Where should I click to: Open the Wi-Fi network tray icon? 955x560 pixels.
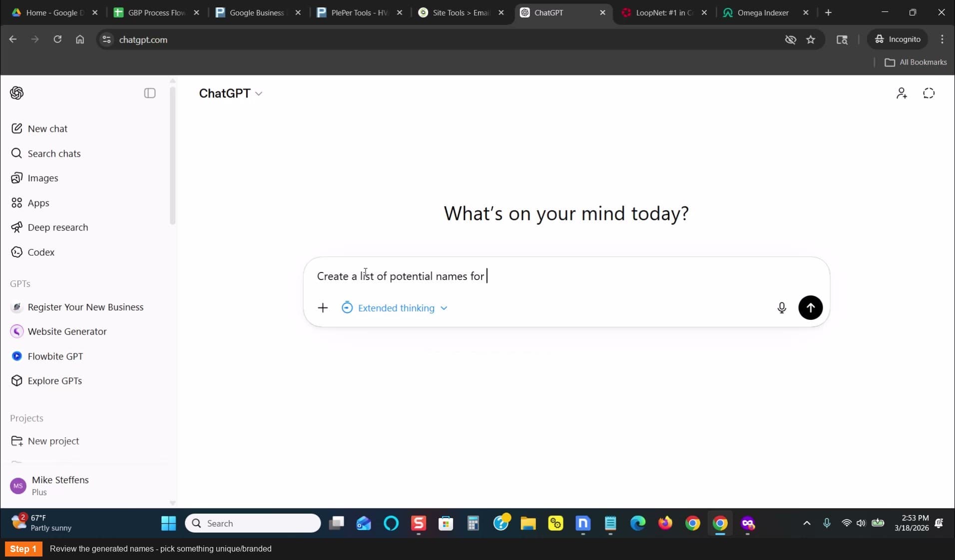(x=847, y=523)
